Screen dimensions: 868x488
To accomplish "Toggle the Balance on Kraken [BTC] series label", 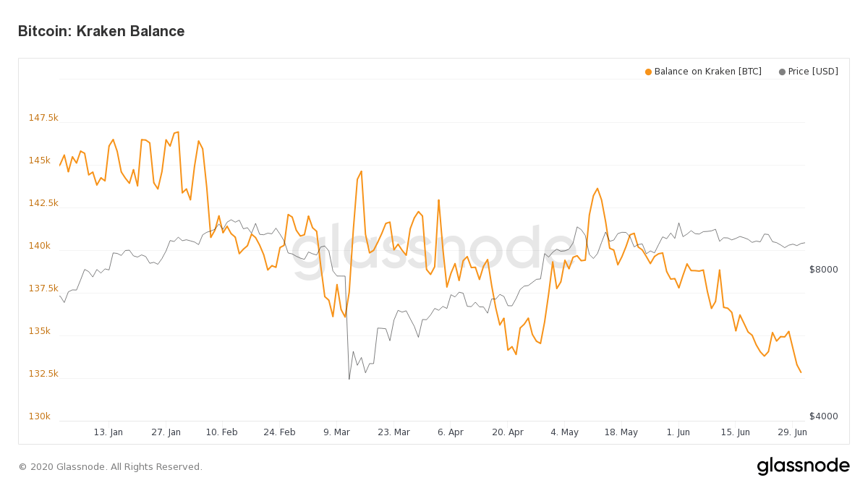I will (707, 72).
